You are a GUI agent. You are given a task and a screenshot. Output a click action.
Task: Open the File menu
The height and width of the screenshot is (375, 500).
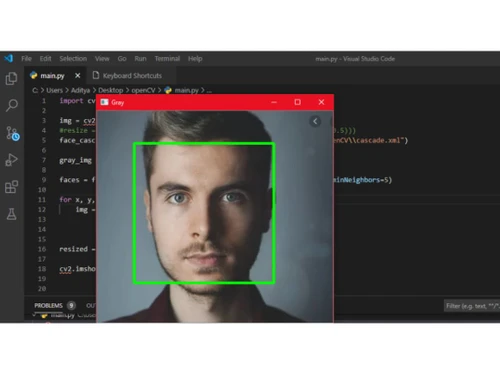click(x=26, y=59)
